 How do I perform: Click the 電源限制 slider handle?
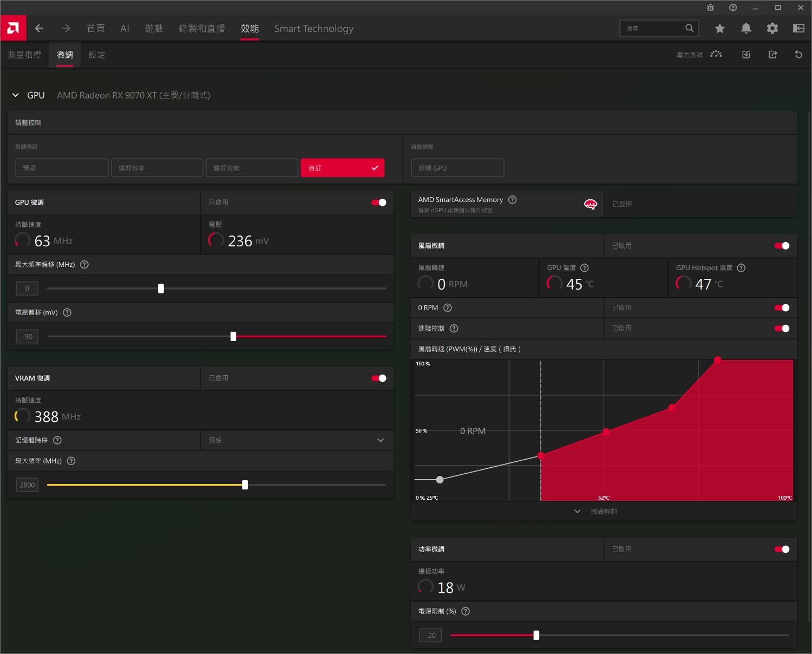click(x=536, y=636)
